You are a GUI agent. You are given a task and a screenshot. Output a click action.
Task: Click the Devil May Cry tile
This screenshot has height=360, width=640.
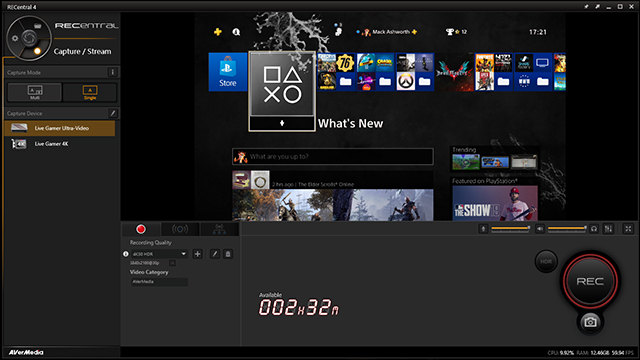click(454, 72)
